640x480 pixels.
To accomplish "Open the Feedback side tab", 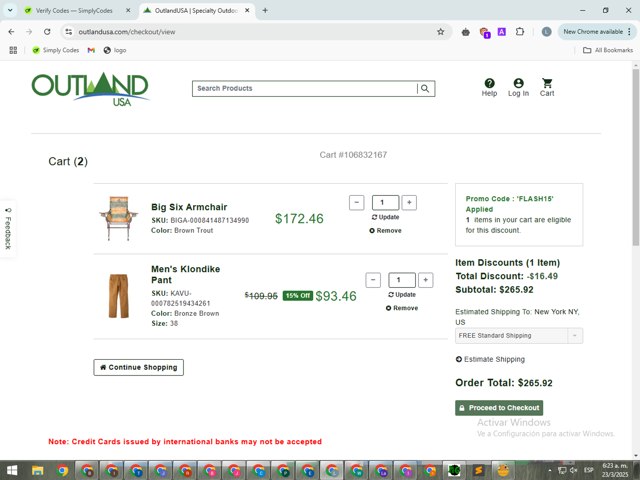I will 8,229.
